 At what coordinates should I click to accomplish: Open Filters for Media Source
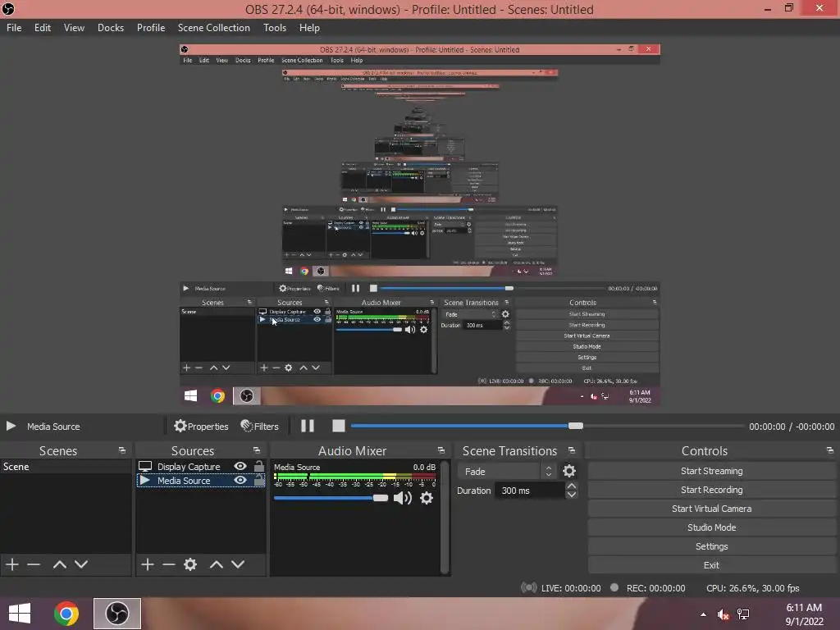(260, 426)
